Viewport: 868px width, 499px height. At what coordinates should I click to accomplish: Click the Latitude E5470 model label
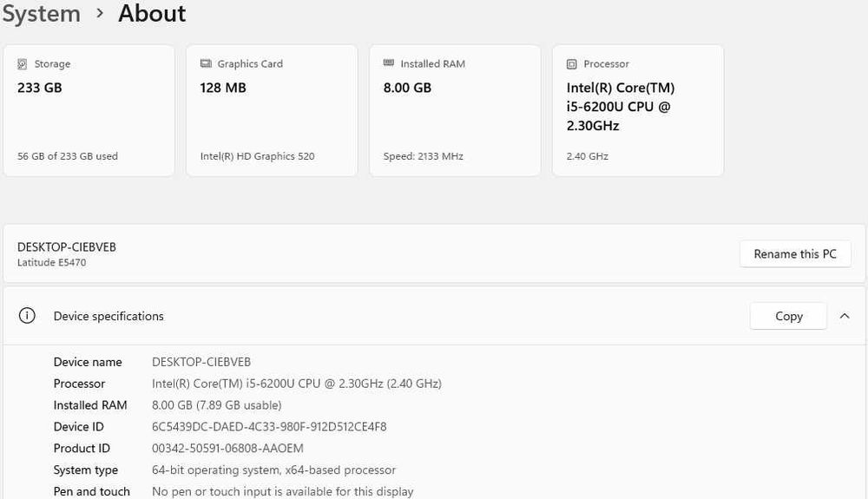coord(51,263)
